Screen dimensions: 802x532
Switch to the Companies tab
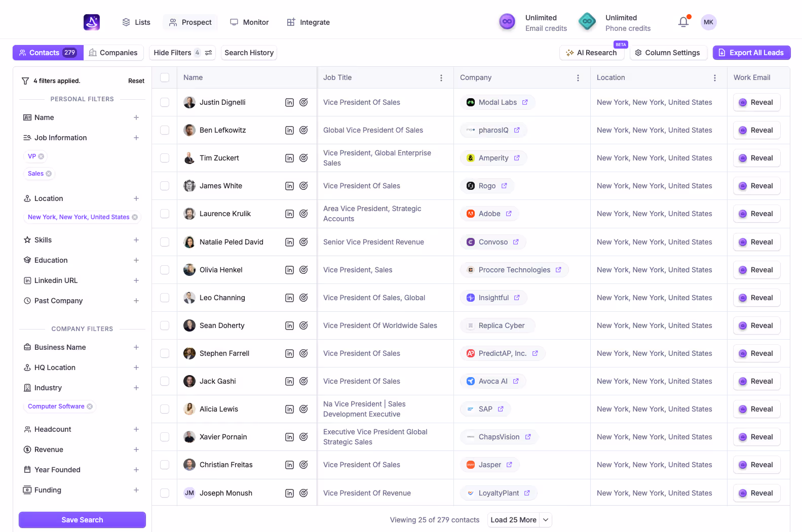(113, 53)
